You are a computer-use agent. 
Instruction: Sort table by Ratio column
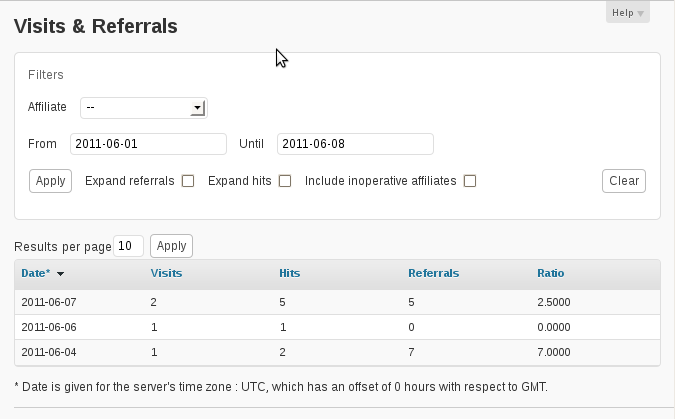click(x=551, y=273)
